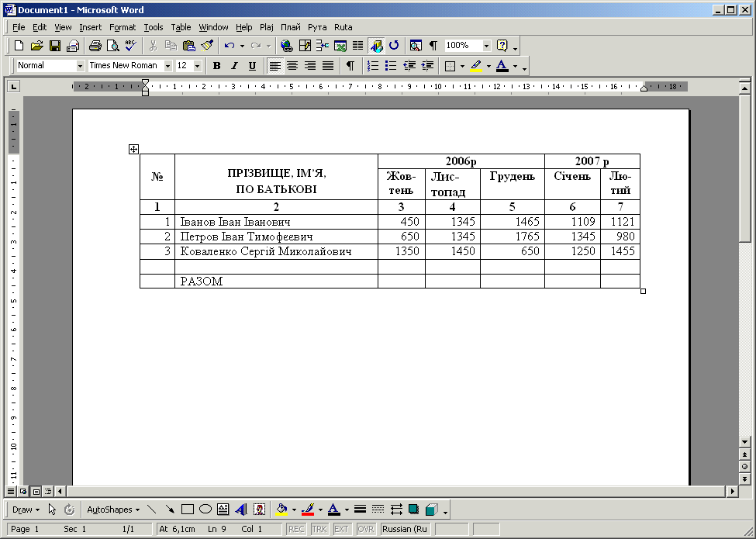Viewport: 756px width, 539px height.
Task: Undo the last action
Action: pyautogui.click(x=230, y=46)
